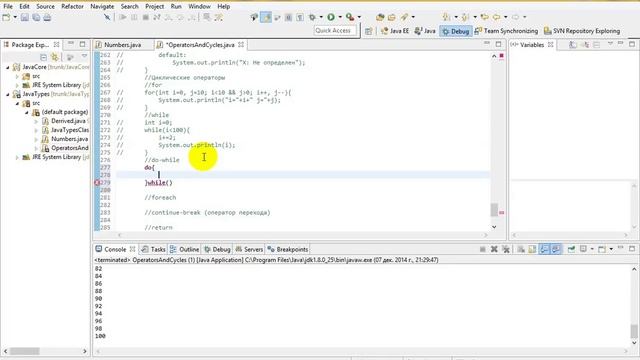Click the Debug bug toolbar icon
Image resolution: width=640 pixels, height=360 pixels.
point(312,17)
